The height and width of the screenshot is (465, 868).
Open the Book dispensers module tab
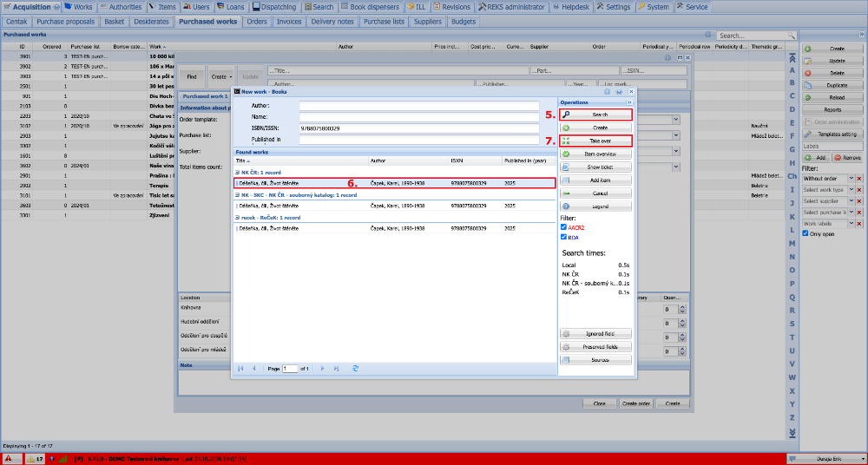point(369,7)
